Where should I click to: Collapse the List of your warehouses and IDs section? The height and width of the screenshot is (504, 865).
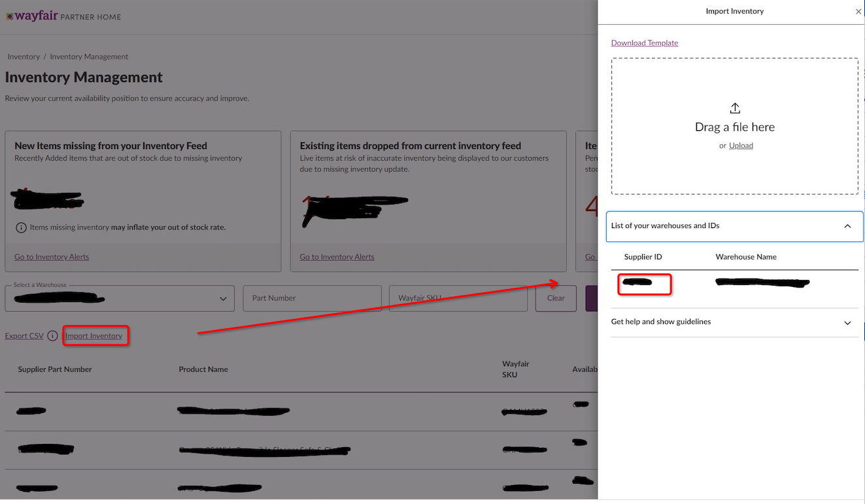coord(847,226)
